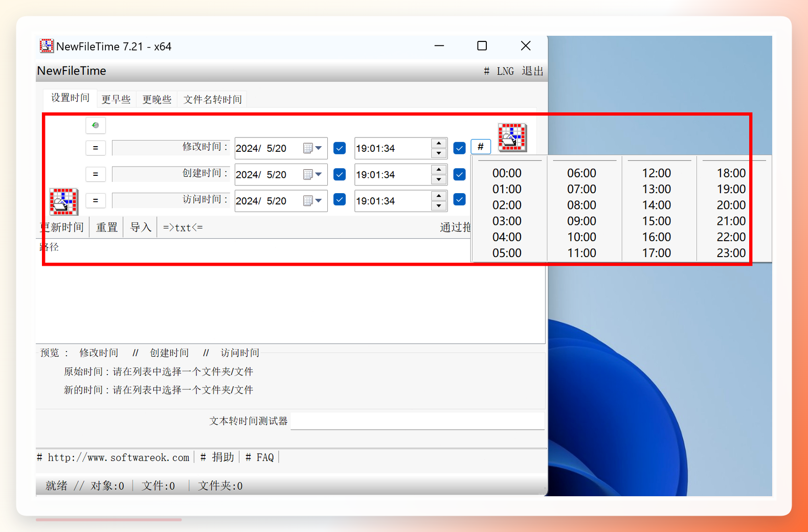Decrease 访问时间 time with down spinner
Screen dimensions: 808x532
point(439,206)
